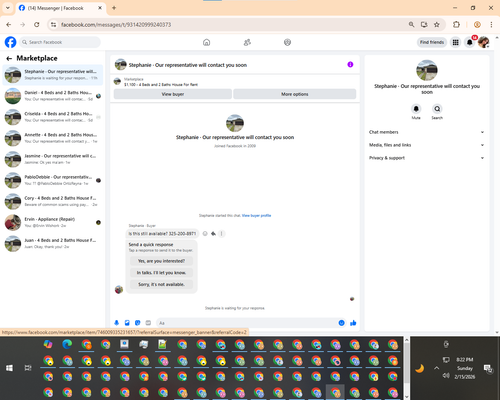Open Cory's conversation in the list

click(x=53, y=201)
